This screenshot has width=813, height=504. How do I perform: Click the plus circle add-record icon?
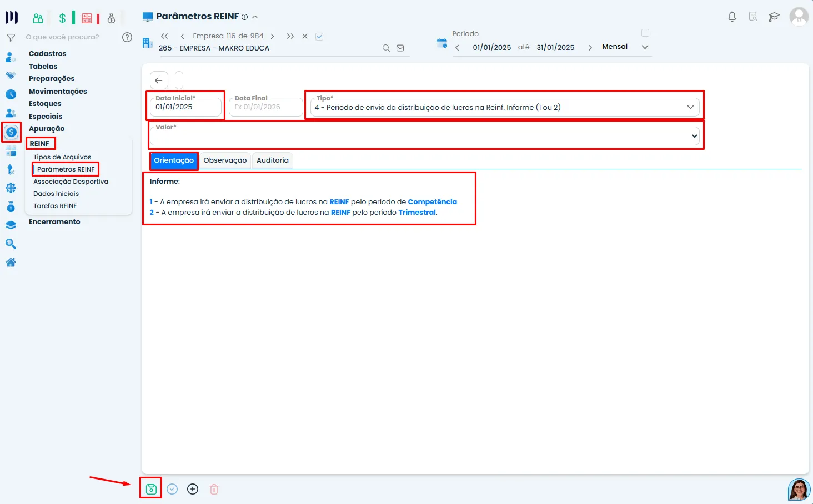point(193,489)
